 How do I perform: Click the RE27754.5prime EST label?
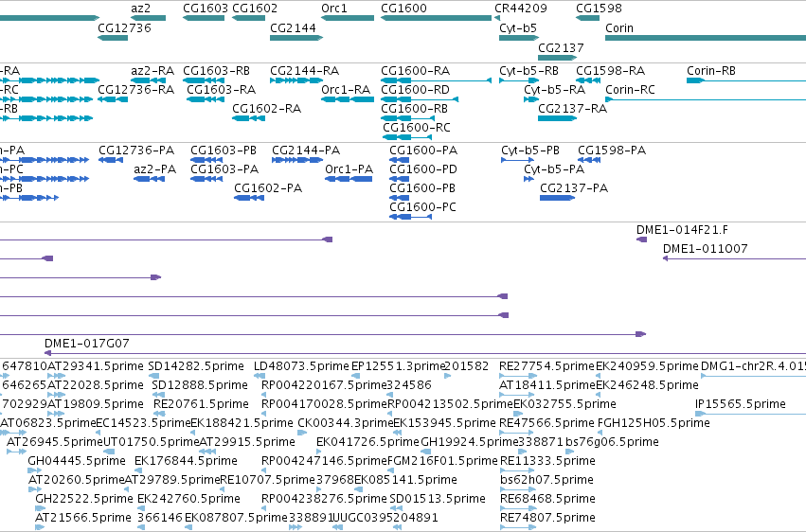click(x=546, y=366)
